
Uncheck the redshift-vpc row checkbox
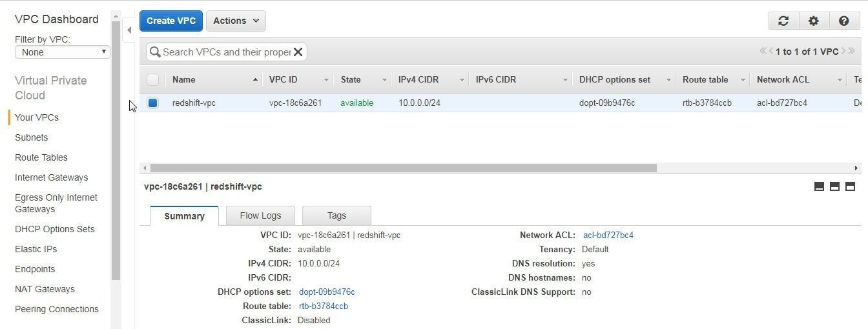click(153, 103)
